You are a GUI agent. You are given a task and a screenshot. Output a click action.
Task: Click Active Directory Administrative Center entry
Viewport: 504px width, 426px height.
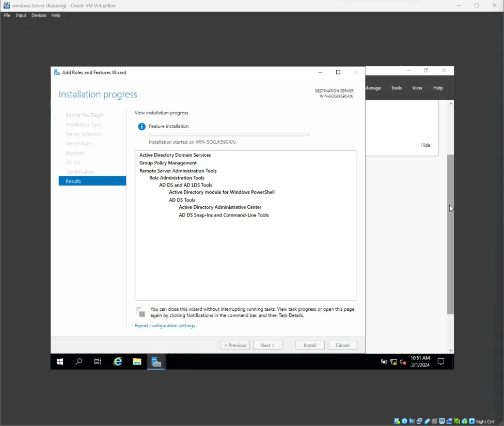pyautogui.click(x=220, y=207)
